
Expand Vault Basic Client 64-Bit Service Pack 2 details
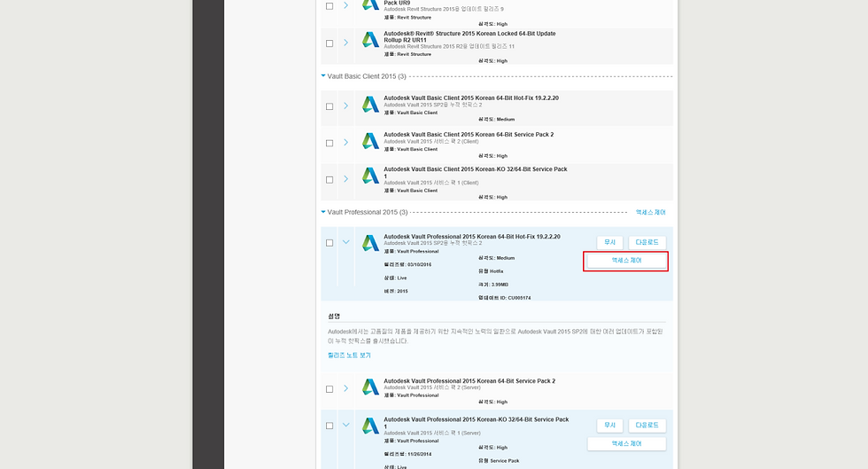click(x=346, y=143)
